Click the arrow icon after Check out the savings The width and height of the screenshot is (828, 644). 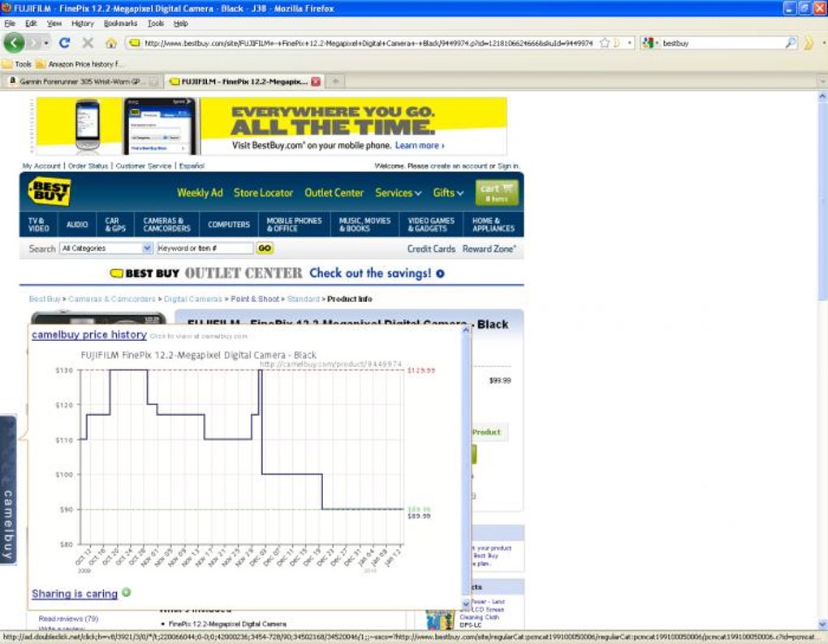(x=440, y=273)
